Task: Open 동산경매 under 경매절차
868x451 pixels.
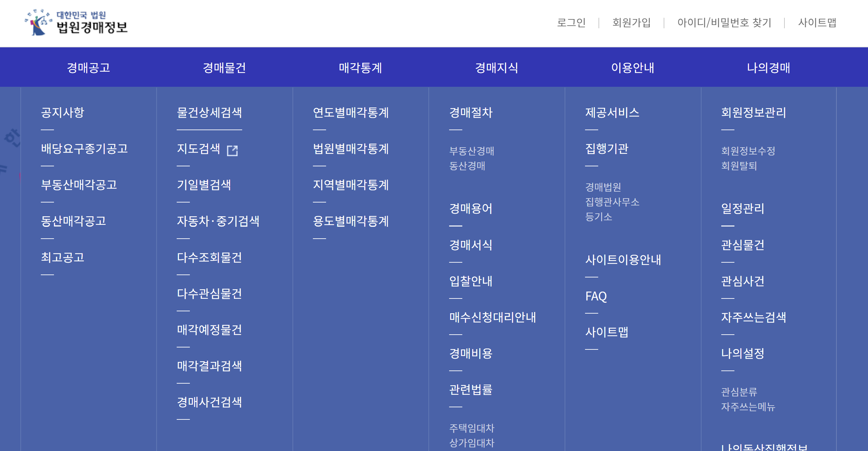Action: point(467,166)
